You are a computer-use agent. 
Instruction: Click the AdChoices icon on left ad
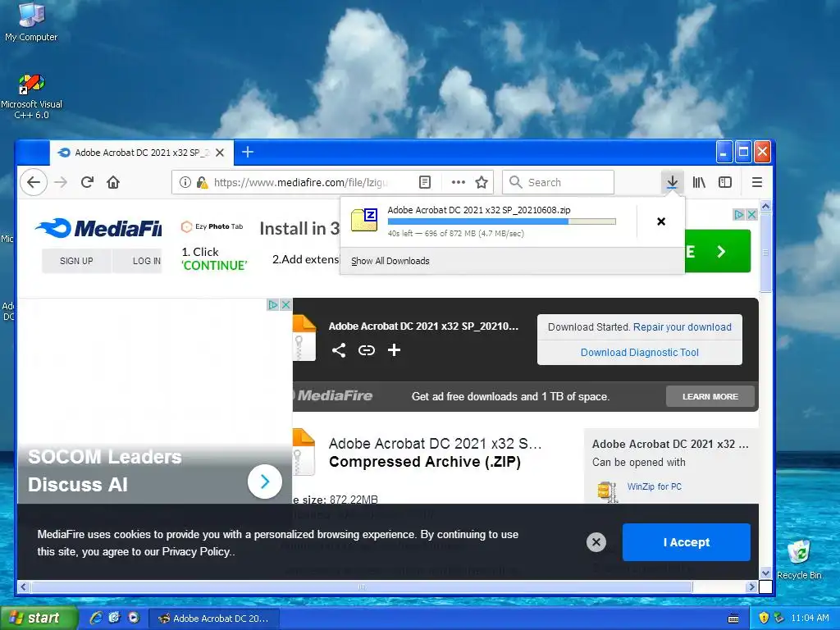pos(273,305)
